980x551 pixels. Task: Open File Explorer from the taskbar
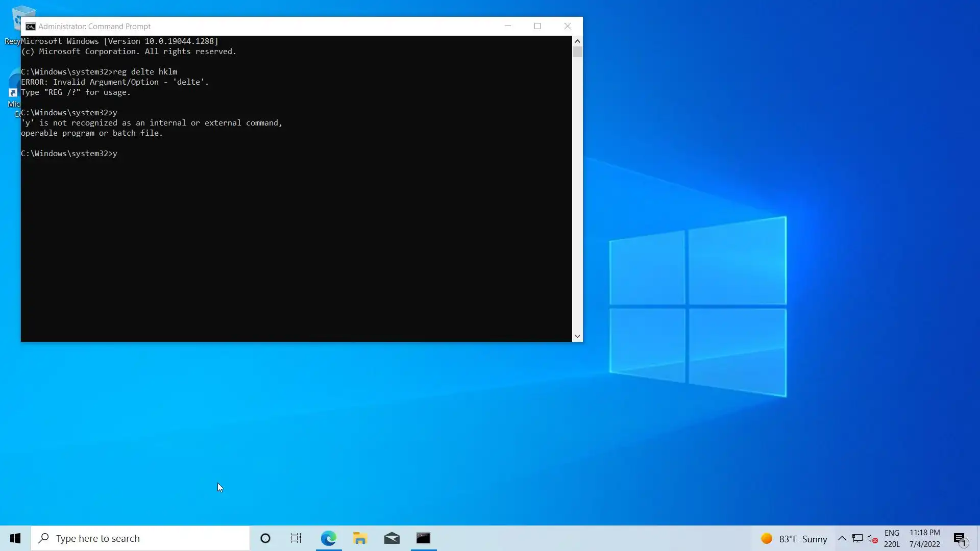(360, 538)
